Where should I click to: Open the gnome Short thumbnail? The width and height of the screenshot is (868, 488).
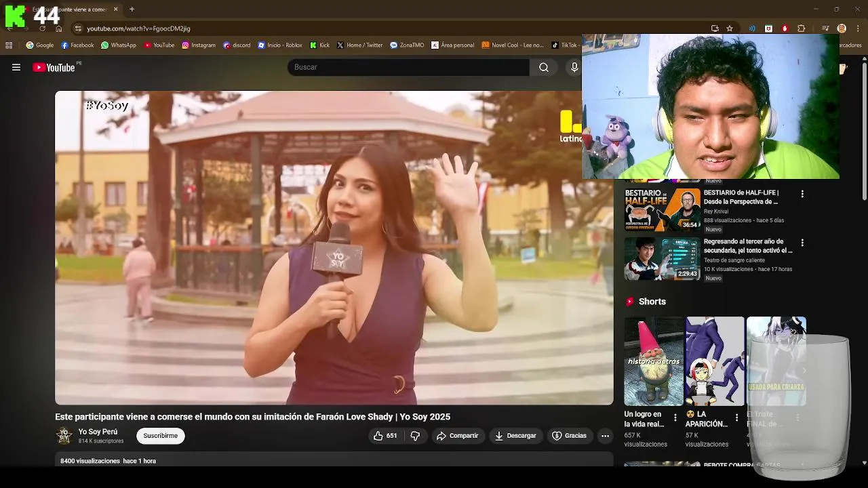coord(654,361)
